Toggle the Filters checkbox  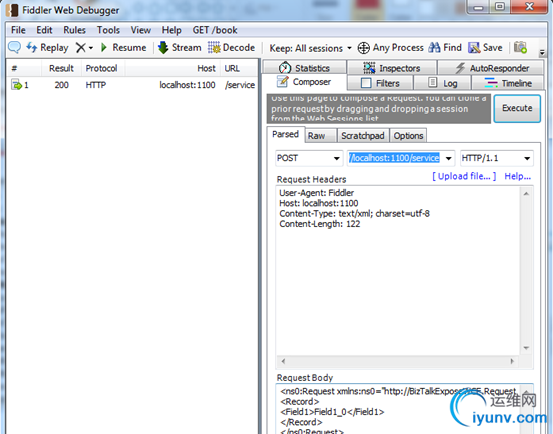tap(366, 83)
